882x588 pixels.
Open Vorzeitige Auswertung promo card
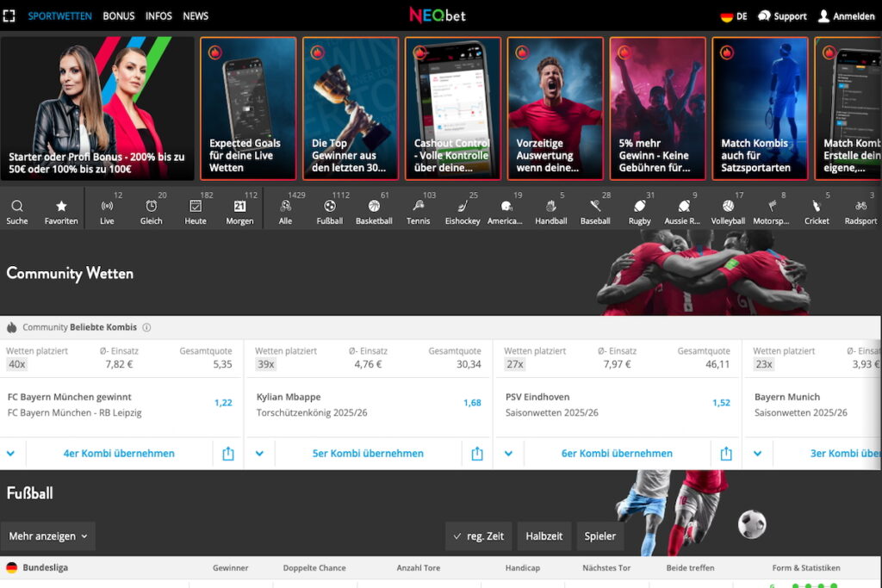[x=556, y=108]
